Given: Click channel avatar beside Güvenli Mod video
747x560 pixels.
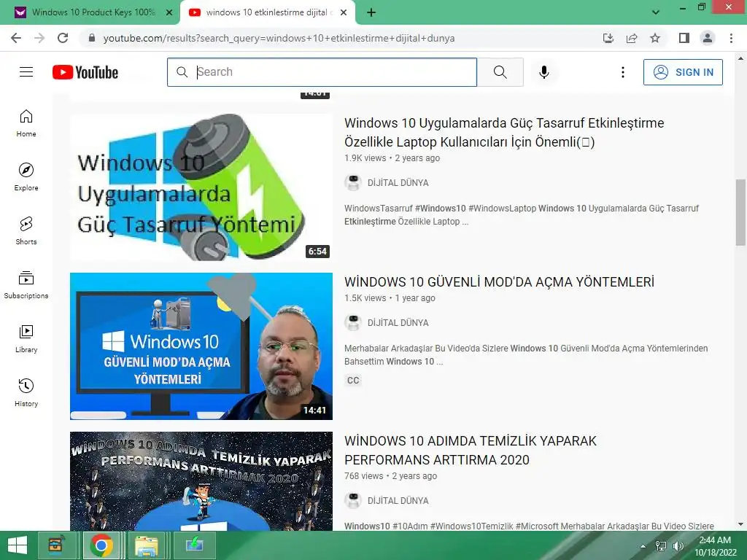Looking at the screenshot, I should (x=353, y=323).
